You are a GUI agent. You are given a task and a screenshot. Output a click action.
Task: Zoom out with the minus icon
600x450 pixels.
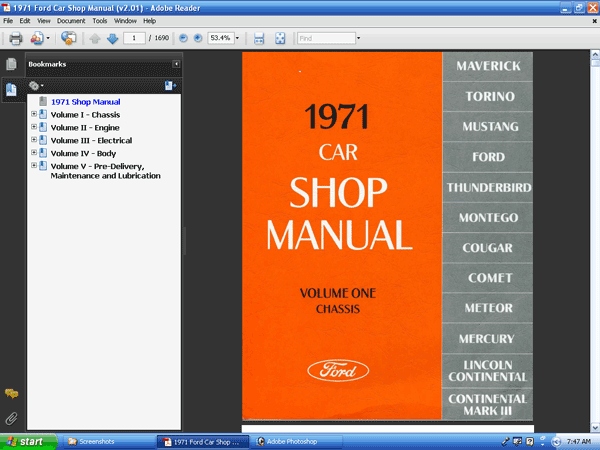pyautogui.click(x=183, y=38)
